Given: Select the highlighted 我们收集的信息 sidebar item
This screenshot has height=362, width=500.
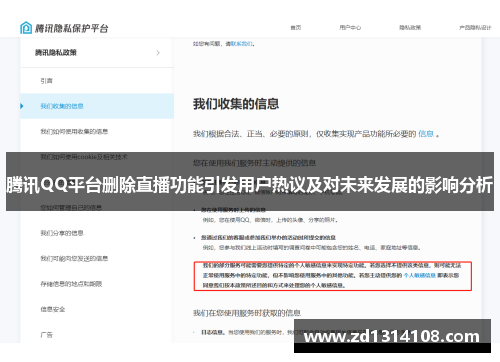Looking at the screenshot, I should [97, 106].
